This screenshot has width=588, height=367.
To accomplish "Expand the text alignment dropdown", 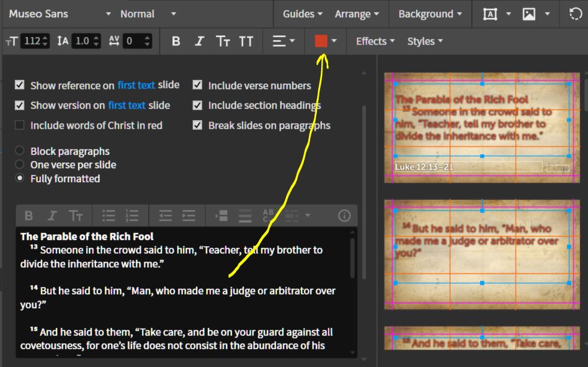I will coord(284,41).
